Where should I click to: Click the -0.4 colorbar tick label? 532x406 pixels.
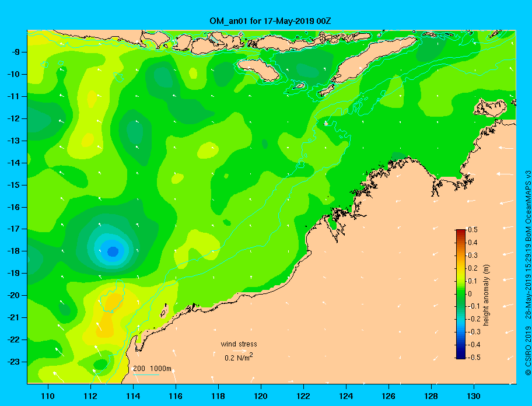(474, 345)
